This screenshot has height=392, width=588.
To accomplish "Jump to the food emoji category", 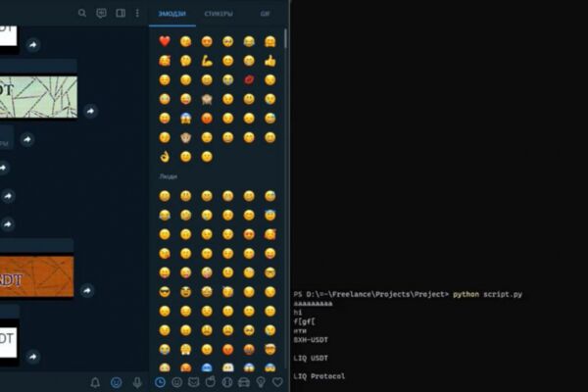I will (211, 382).
